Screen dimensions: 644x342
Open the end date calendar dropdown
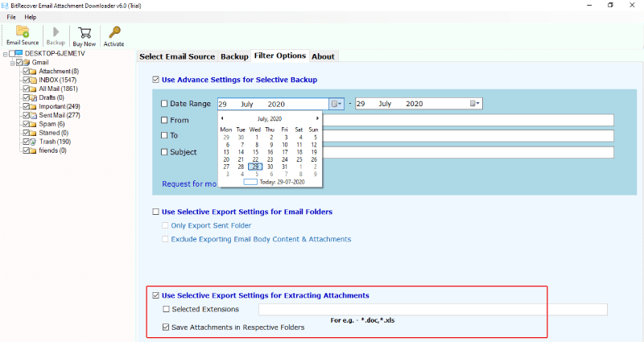475,104
